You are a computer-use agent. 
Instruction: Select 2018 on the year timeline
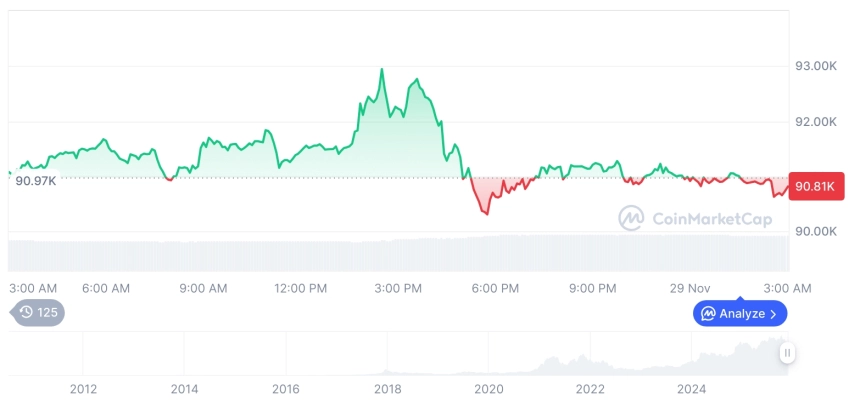point(388,389)
